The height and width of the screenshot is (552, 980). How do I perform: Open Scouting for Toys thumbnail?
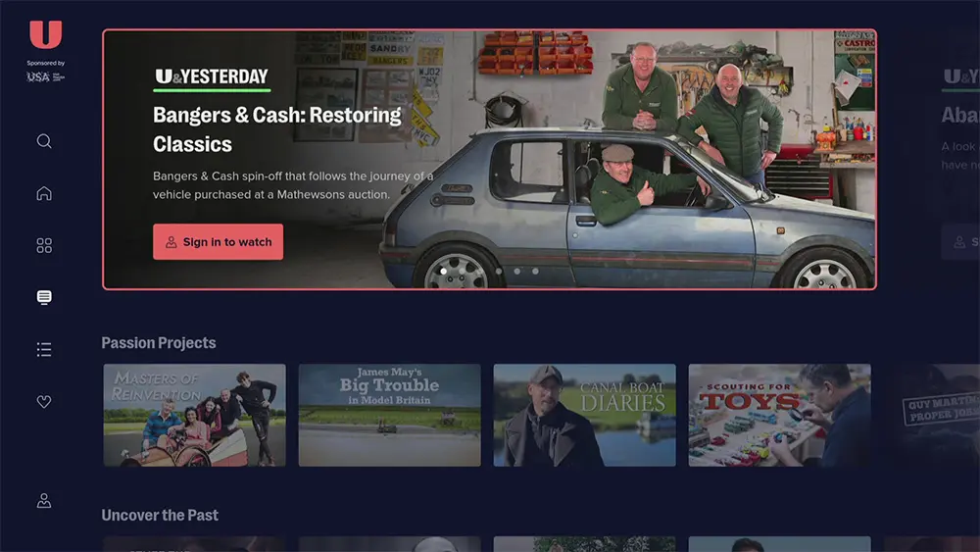tap(779, 415)
